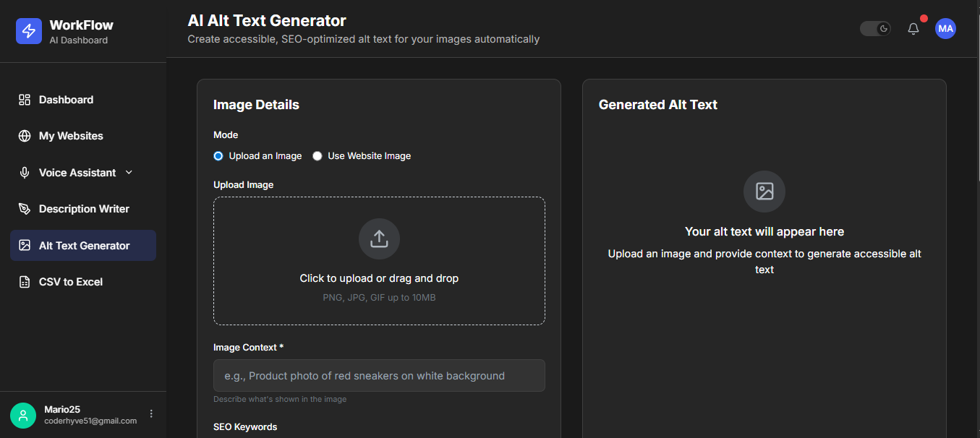Viewport: 980px width, 438px height.
Task: Open the notifications bell
Action: [913, 29]
